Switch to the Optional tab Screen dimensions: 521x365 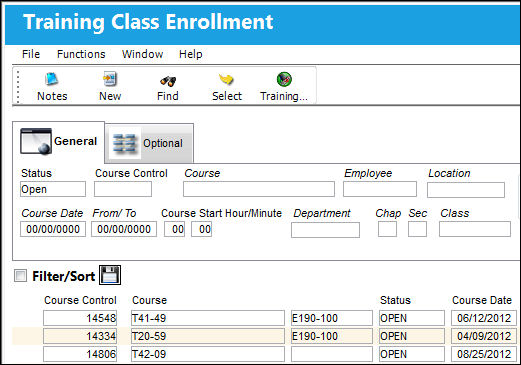click(149, 144)
